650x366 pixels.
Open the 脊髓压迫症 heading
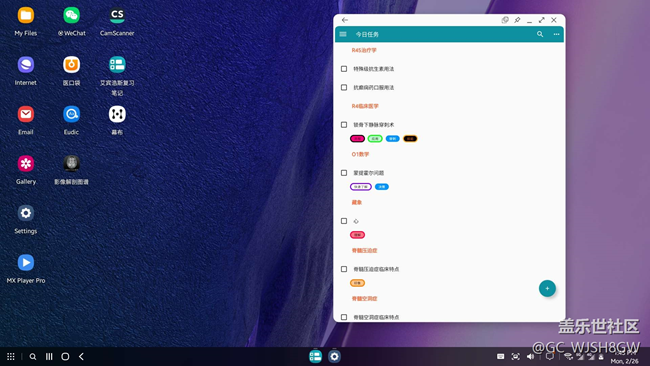(x=364, y=250)
